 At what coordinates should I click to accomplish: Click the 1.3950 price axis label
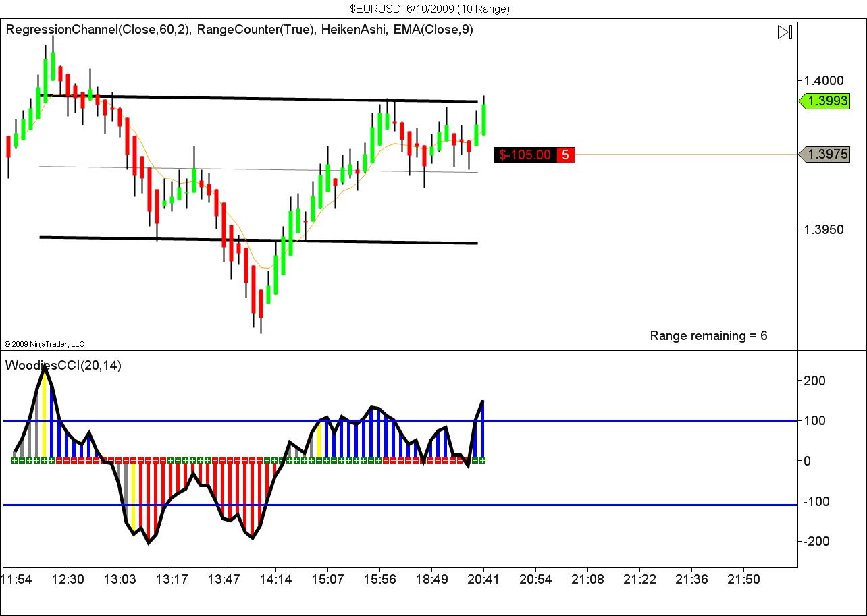pyautogui.click(x=823, y=229)
